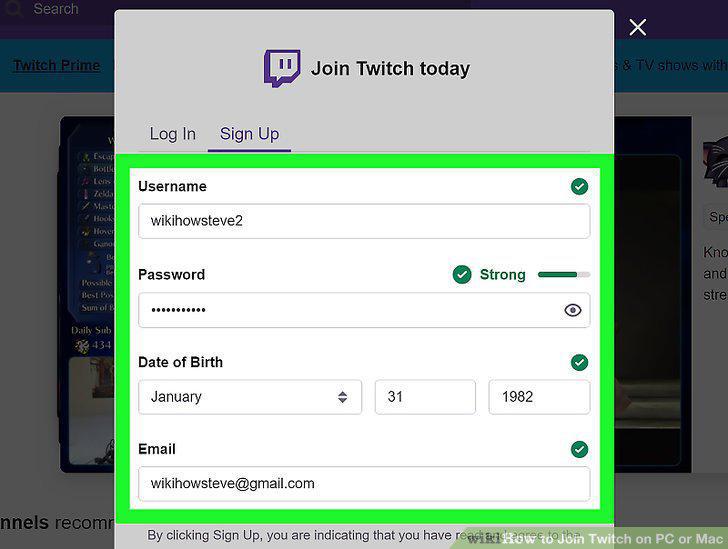
Task: Open the Twitch Prime link
Action: click(57, 65)
